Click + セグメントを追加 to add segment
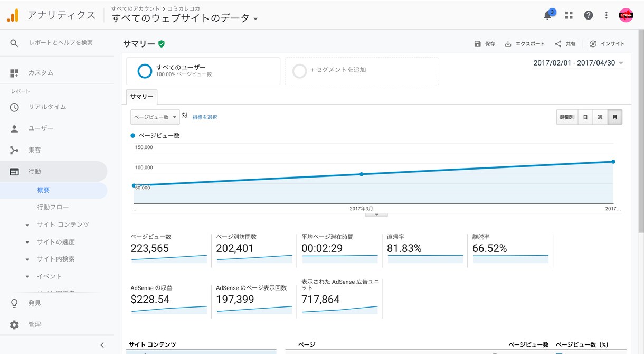The height and width of the screenshot is (354, 644). coord(362,71)
